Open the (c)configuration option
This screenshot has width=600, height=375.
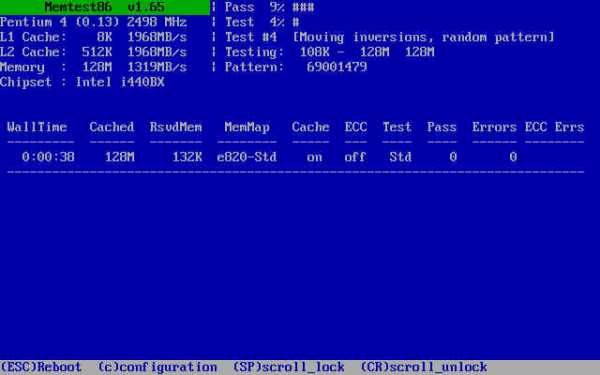coord(157,367)
